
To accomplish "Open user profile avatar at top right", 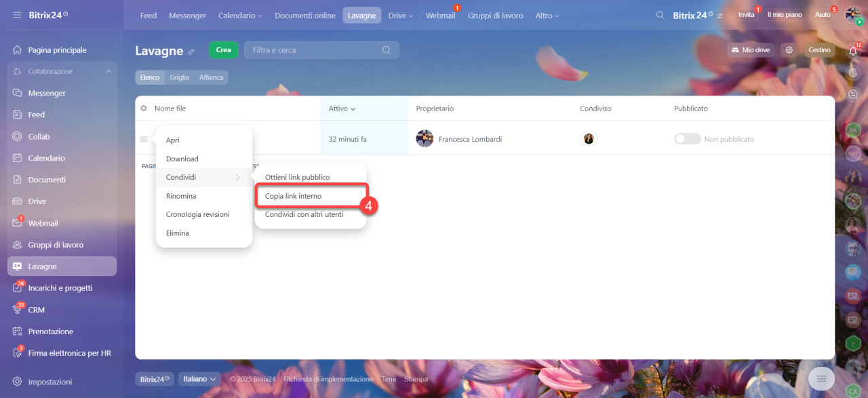I will [x=853, y=15].
